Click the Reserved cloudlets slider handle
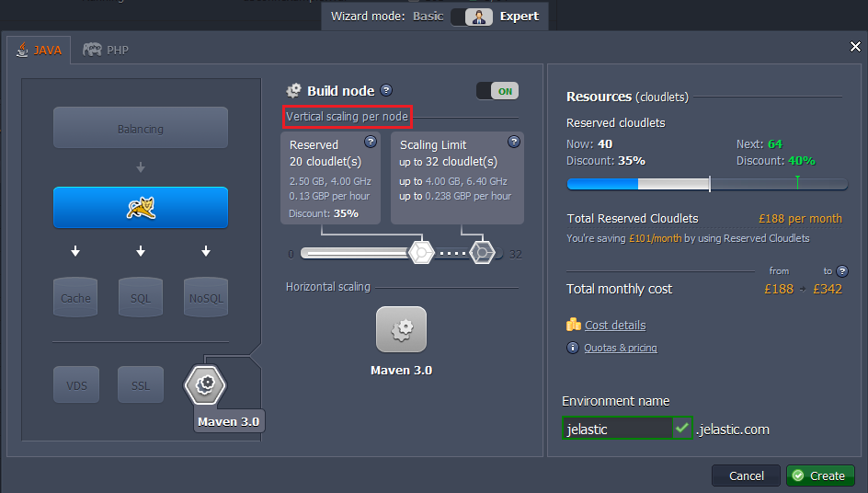 [x=421, y=253]
